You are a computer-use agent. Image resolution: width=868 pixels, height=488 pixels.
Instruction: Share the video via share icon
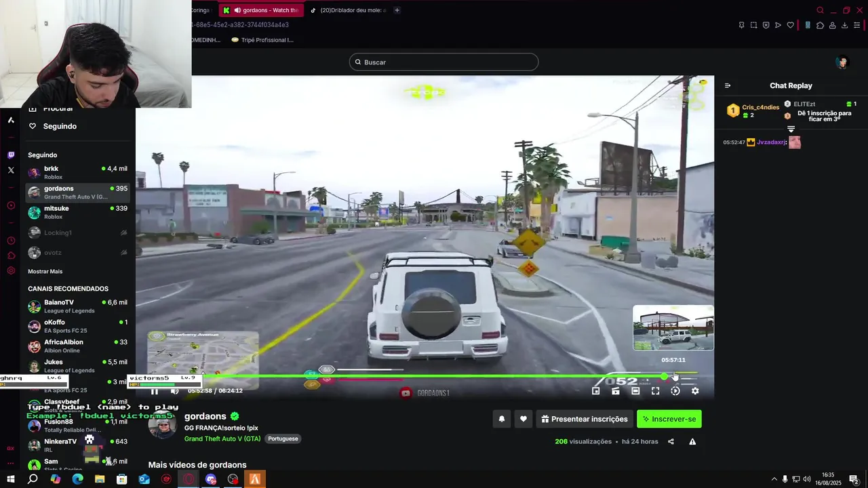tap(671, 442)
